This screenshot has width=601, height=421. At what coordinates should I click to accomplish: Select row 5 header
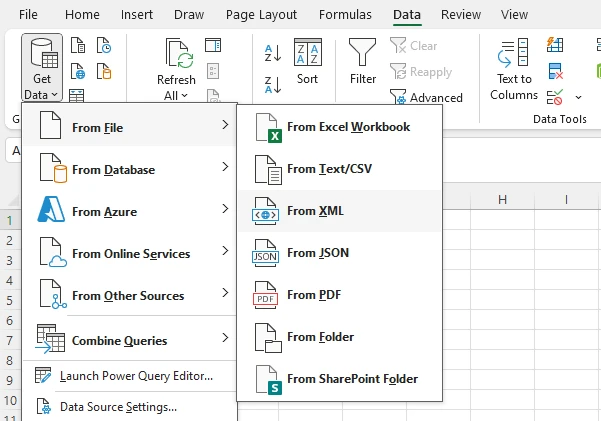[x=10, y=300]
